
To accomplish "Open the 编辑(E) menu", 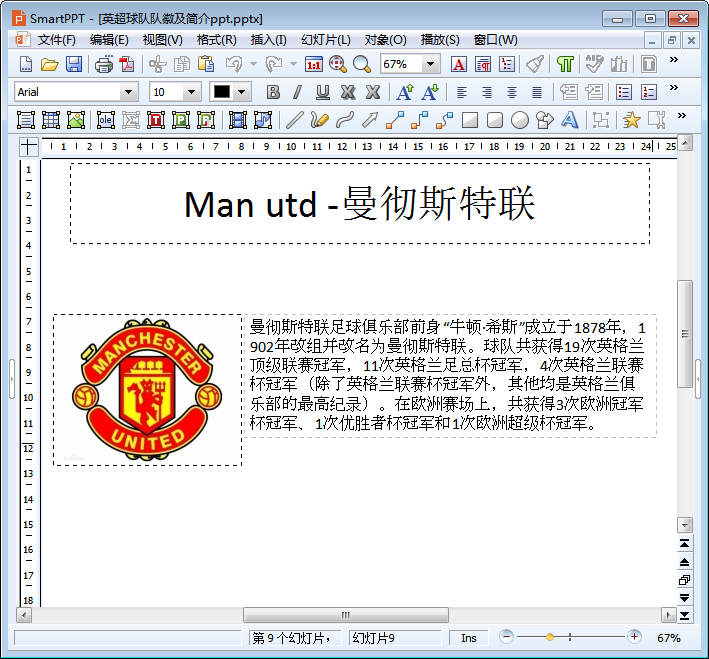I will [x=109, y=40].
